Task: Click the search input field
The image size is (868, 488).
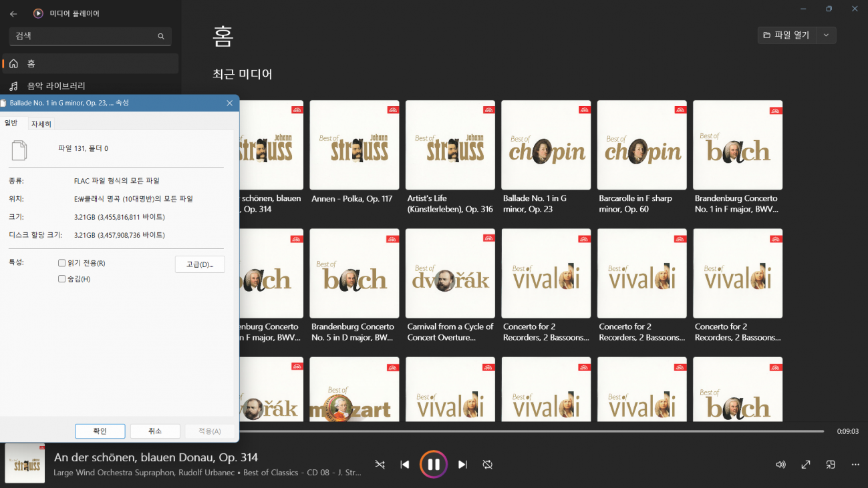Action: tap(90, 36)
